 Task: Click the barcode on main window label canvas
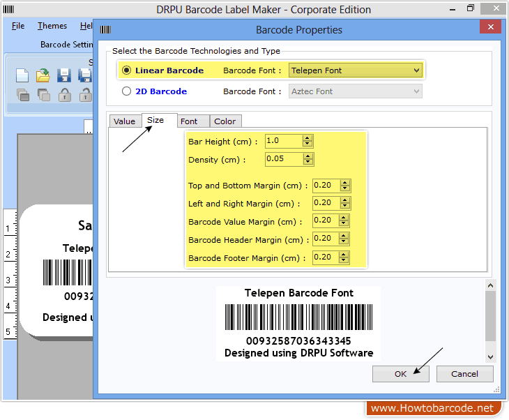68,272
